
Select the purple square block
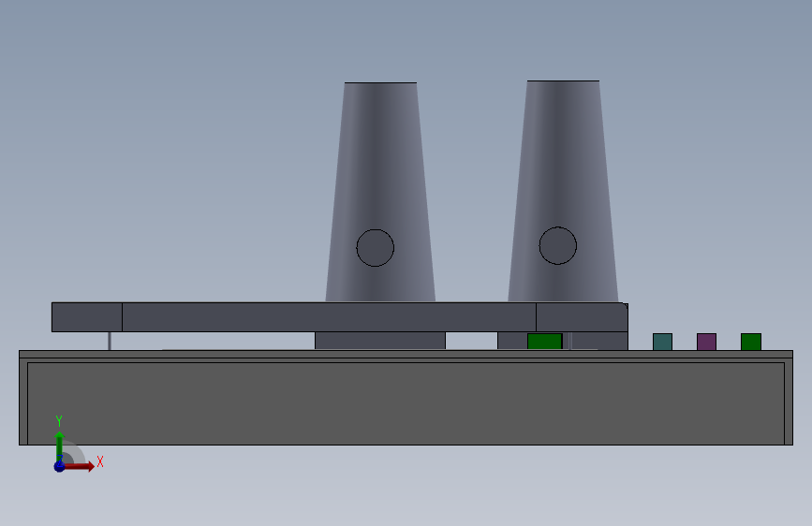pos(706,342)
